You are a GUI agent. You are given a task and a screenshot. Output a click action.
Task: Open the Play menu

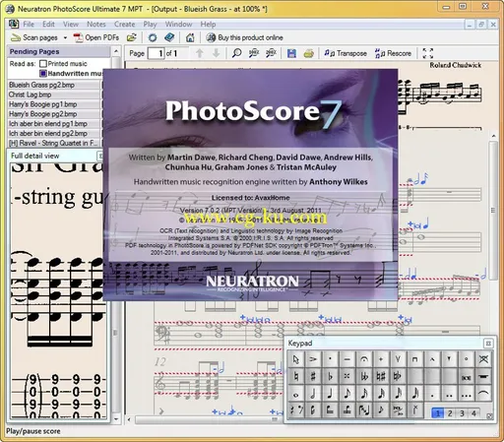150,24
